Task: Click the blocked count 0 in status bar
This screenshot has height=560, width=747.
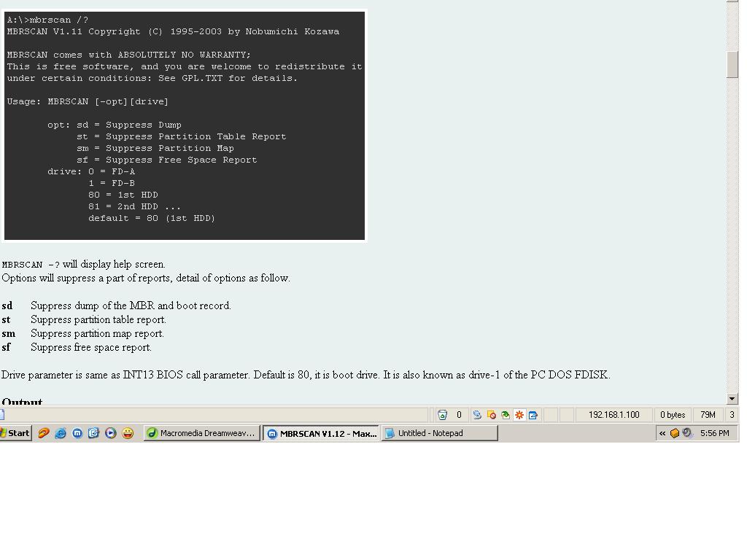Action: [x=459, y=415]
